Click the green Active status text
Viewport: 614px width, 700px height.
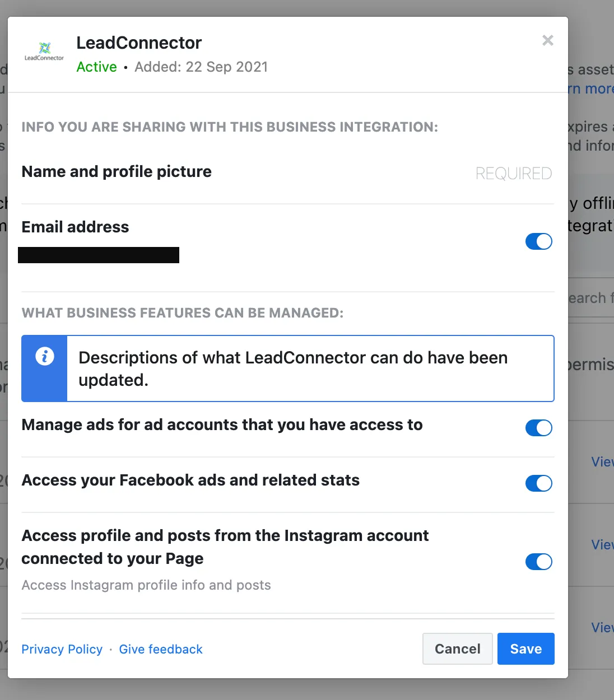point(97,67)
